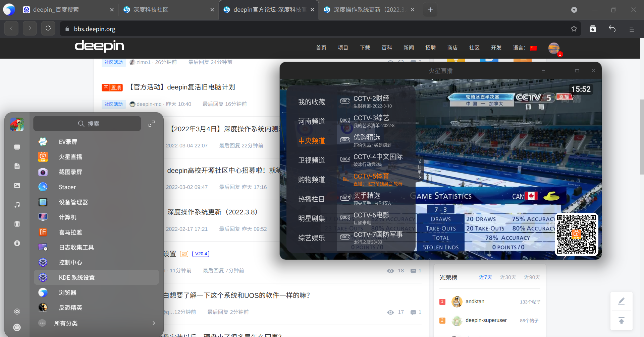The width and height of the screenshot is (644, 337).
Task: Open the browser hamburger menu
Action: [632, 28]
